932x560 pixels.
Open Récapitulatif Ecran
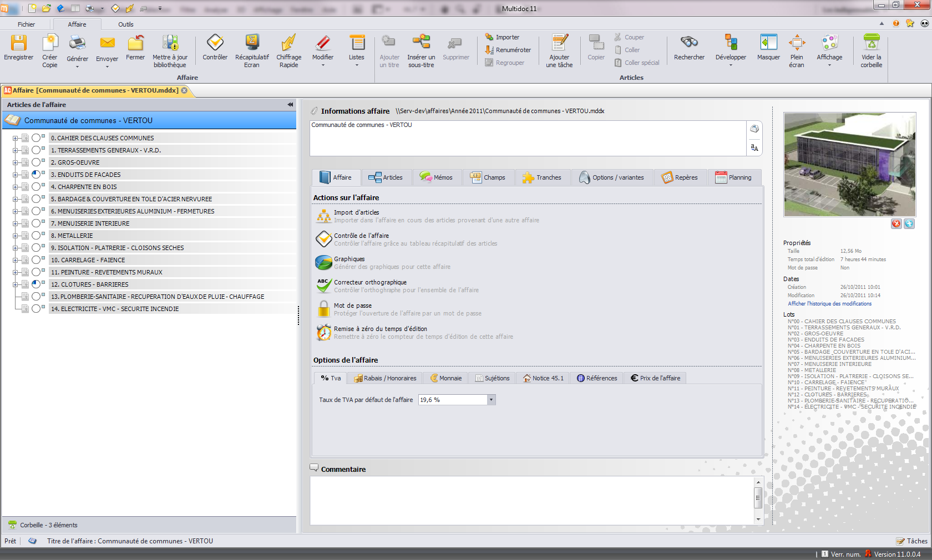[252, 43]
